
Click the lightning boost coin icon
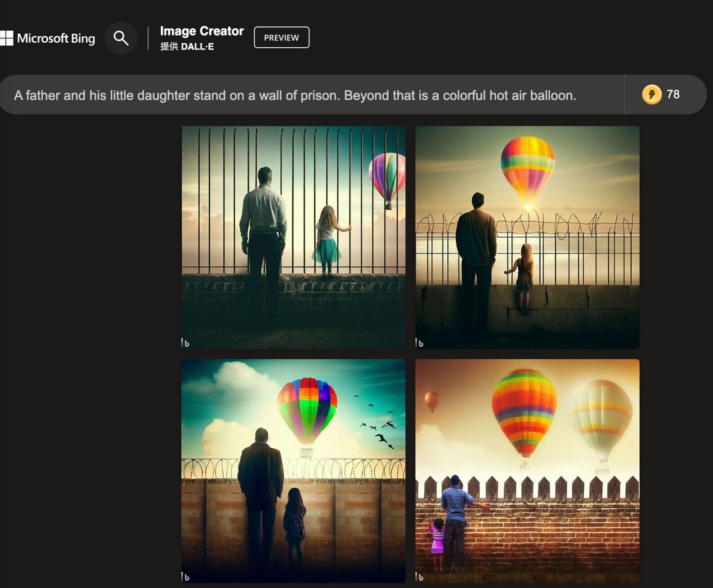click(651, 94)
